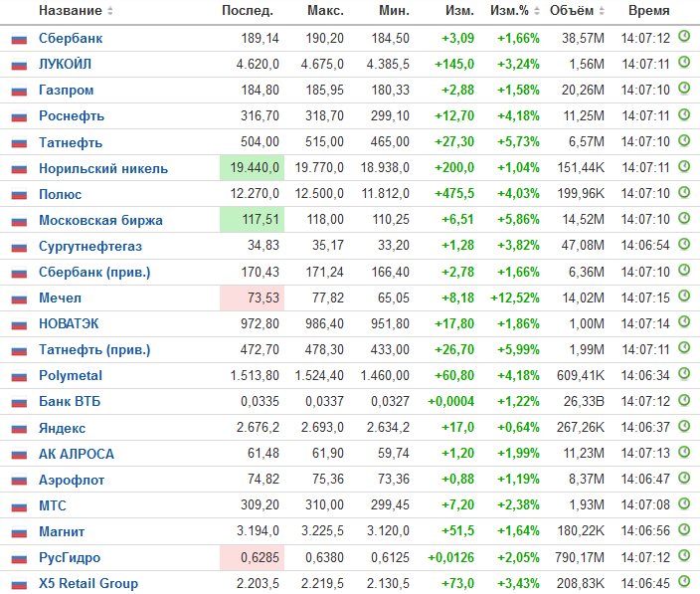Open the АК АЛРОСА stock link

point(77,454)
